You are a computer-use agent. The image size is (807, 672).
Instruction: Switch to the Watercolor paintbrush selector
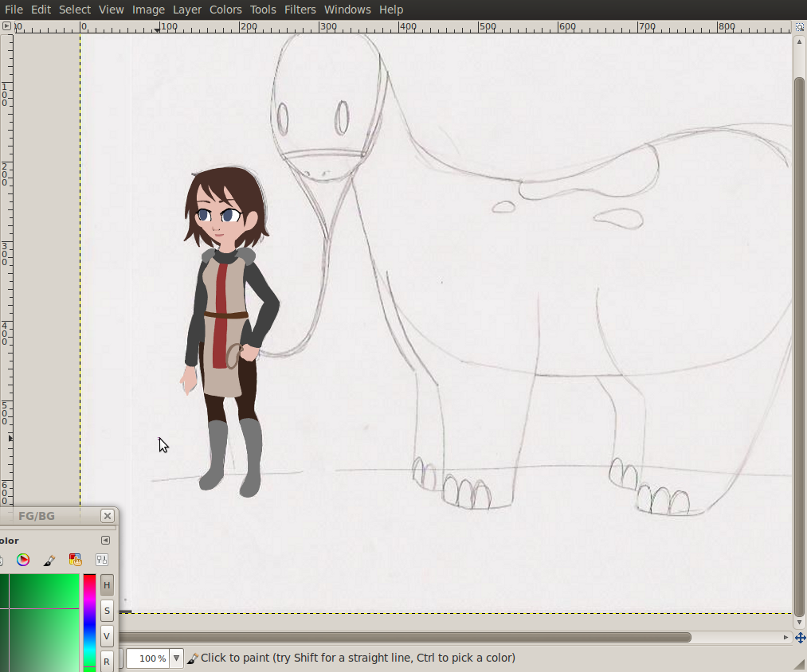click(49, 560)
